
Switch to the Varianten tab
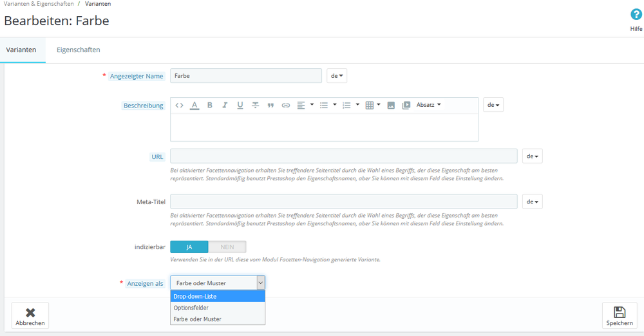pos(21,50)
